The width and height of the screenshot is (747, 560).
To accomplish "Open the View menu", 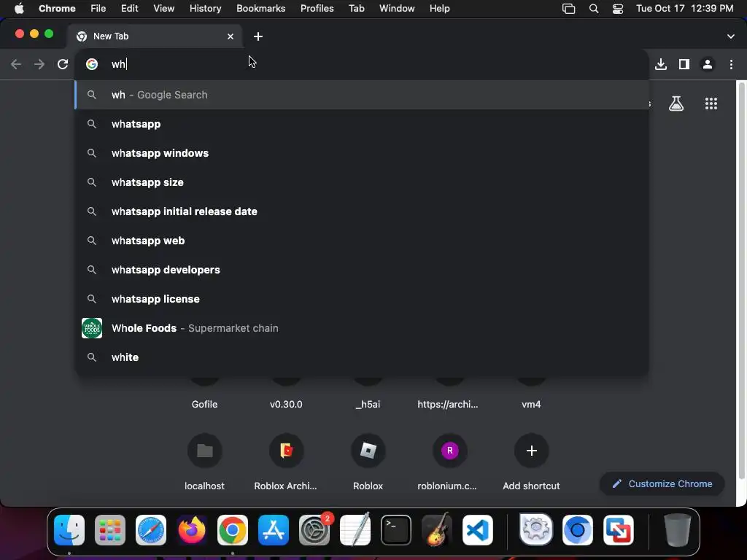I will click(164, 8).
